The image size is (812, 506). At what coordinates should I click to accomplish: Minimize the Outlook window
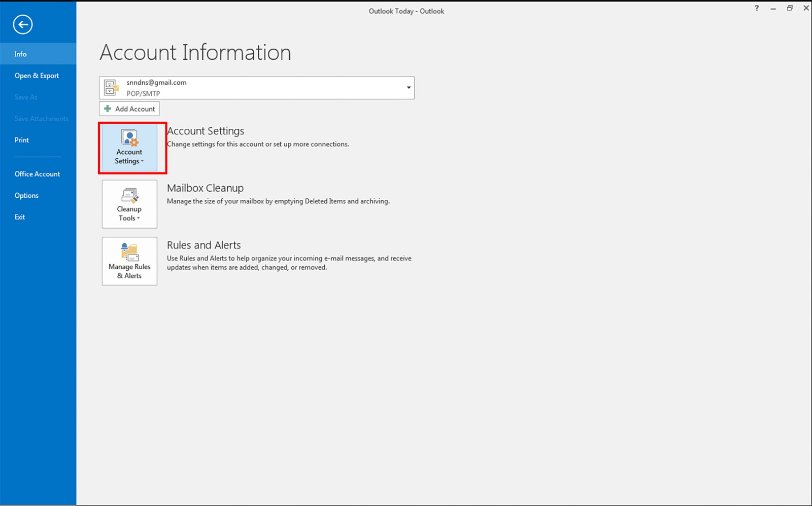click(773, 8)
